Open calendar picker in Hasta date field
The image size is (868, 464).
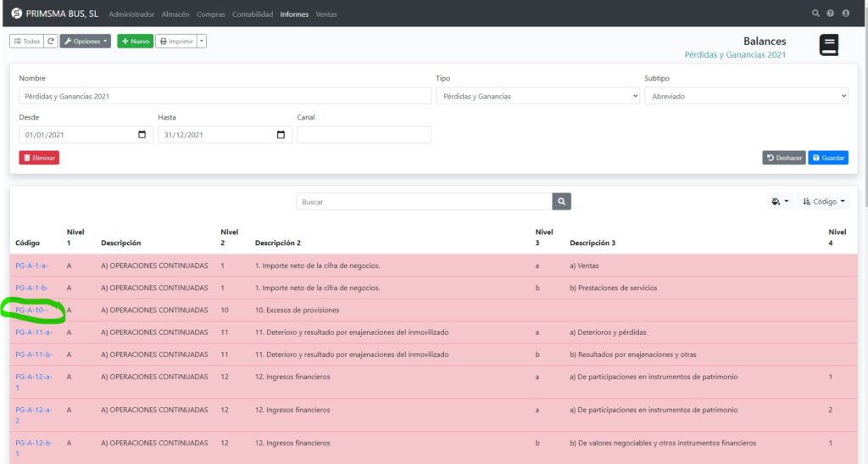point(281,135)
